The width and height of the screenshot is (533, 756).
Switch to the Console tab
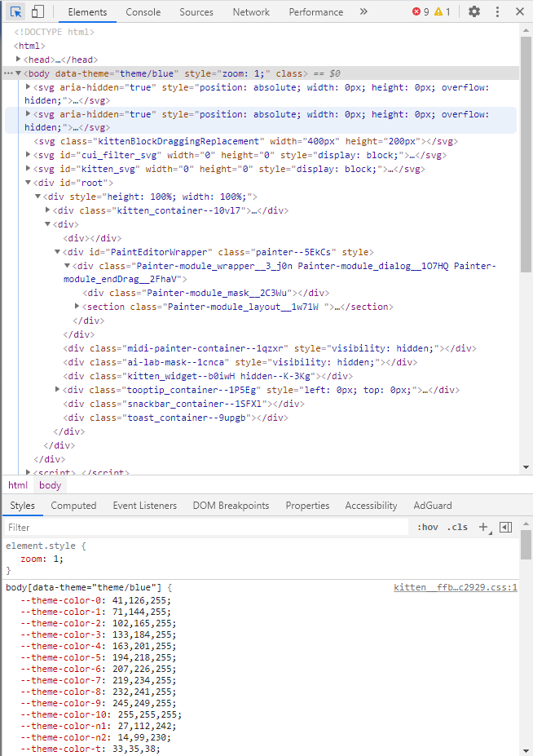pos(143,12)
